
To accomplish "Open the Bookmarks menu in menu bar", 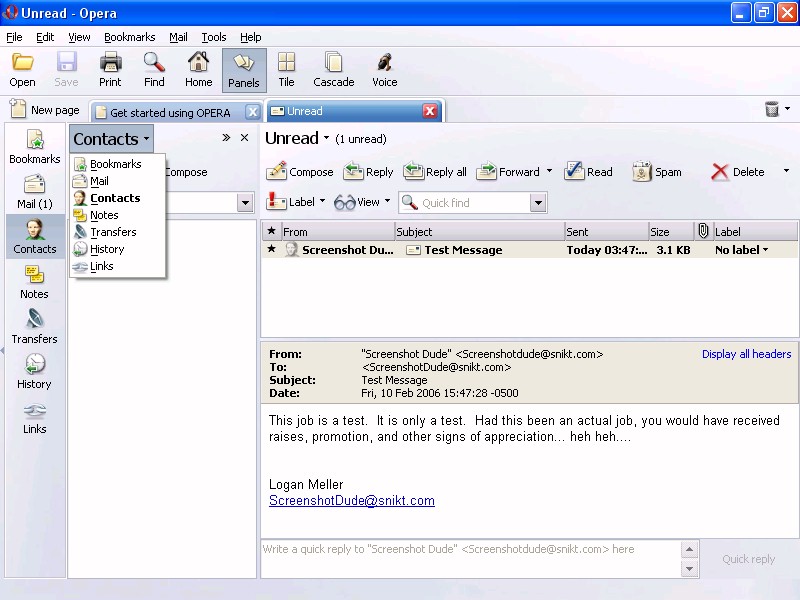I will click(129, 37).
